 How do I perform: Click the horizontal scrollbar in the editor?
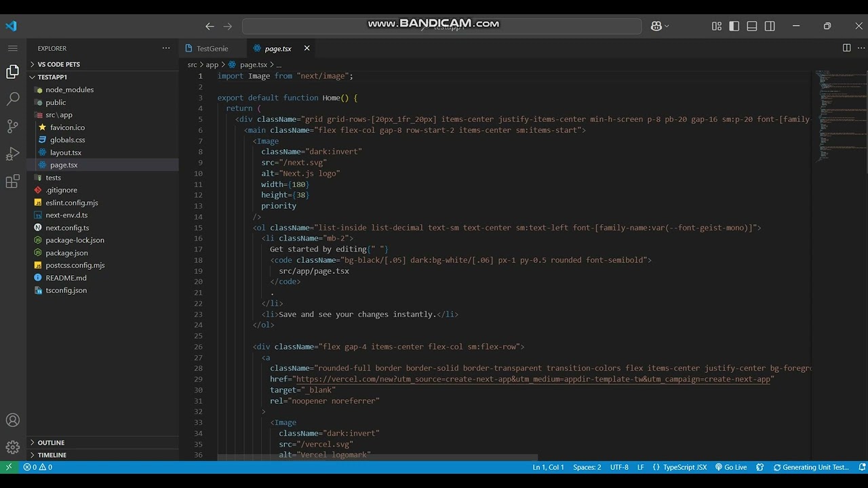tap(378, 457)
